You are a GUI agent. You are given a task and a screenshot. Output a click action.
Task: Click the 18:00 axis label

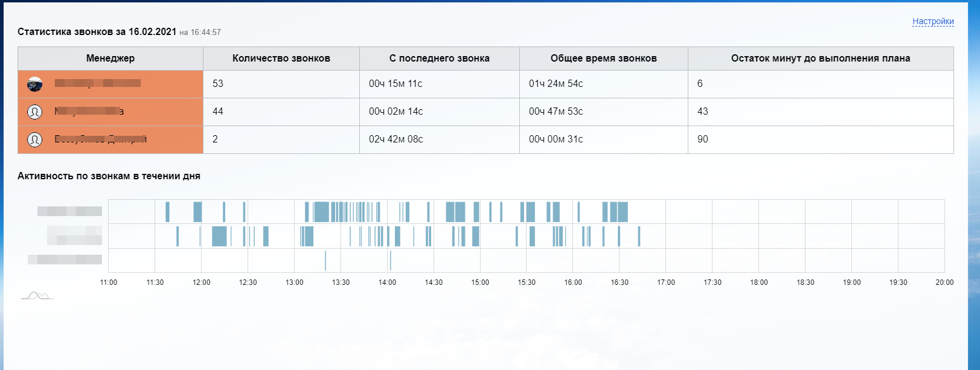(x=759, y=282)
